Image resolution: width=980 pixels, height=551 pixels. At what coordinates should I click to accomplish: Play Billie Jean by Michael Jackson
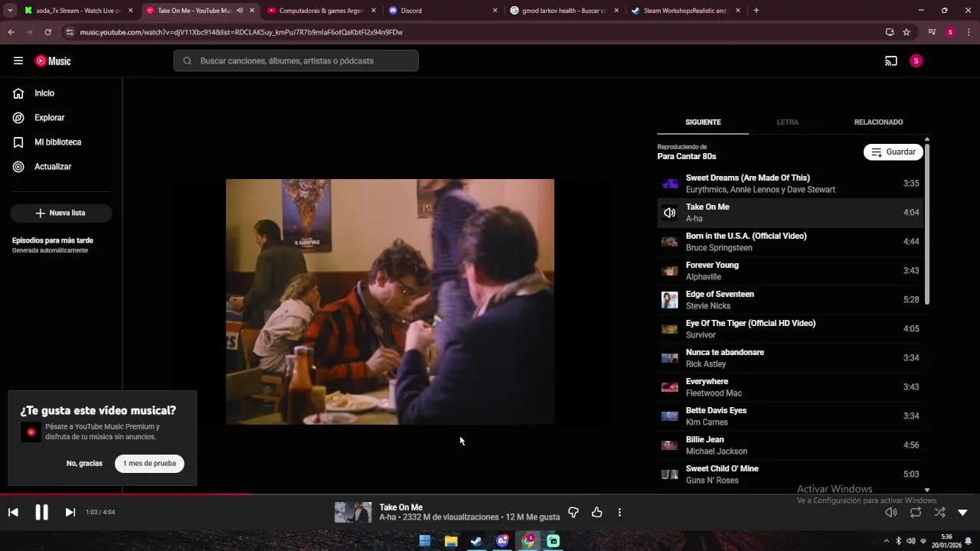pyautogui.click(x=790, y=445)
